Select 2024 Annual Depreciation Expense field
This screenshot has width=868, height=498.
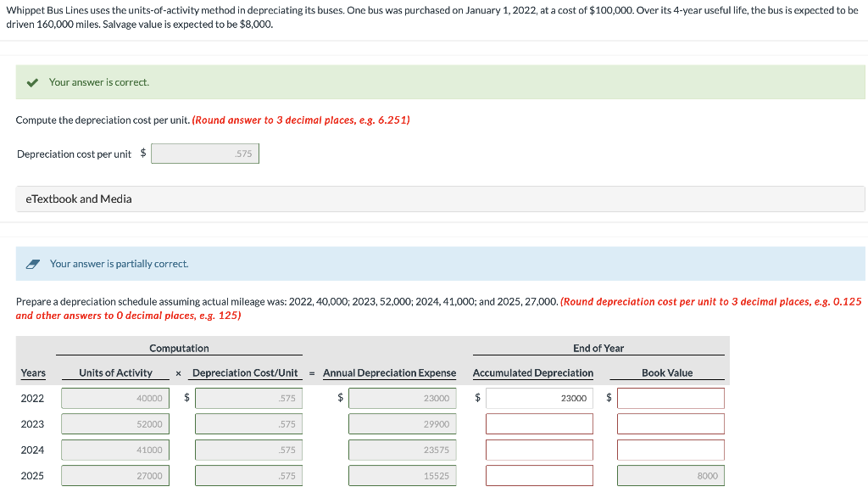coord(403,450)
